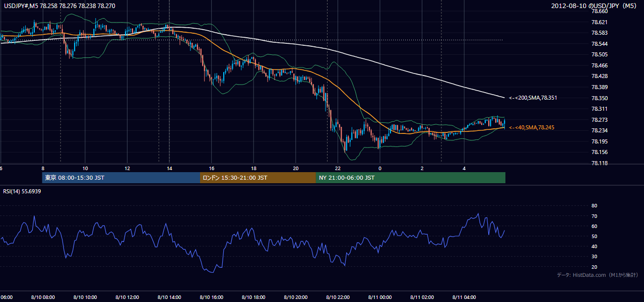Click the bottom time label 06:00
This screenshot has width=644, height=302.
coord(6,297)
